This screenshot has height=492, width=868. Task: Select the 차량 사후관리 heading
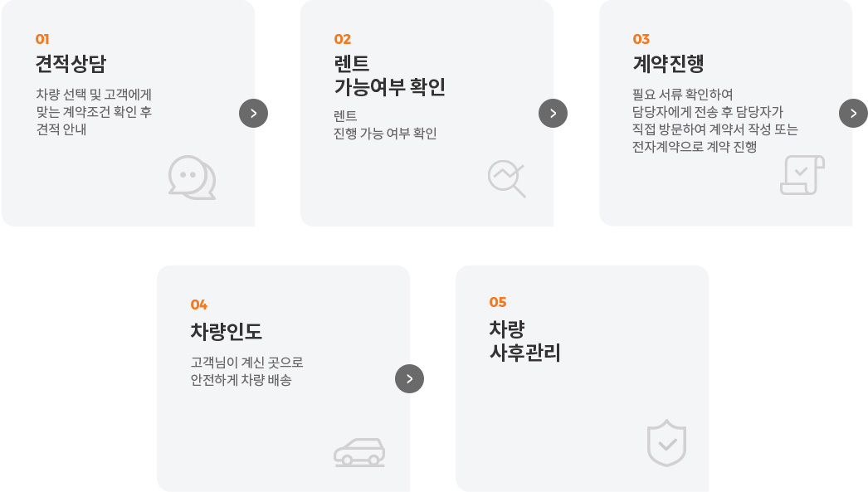tap(524, 341)
